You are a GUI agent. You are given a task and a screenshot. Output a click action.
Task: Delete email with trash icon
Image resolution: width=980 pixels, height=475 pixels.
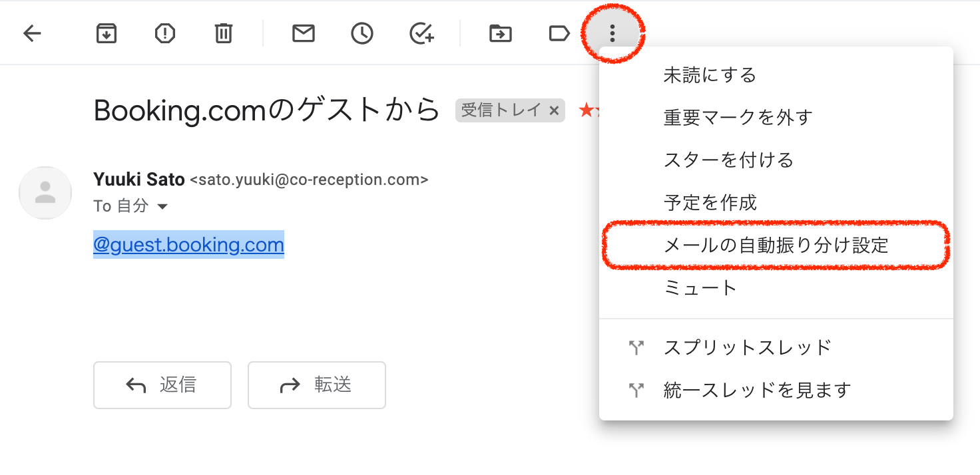[x=224, y=33]
